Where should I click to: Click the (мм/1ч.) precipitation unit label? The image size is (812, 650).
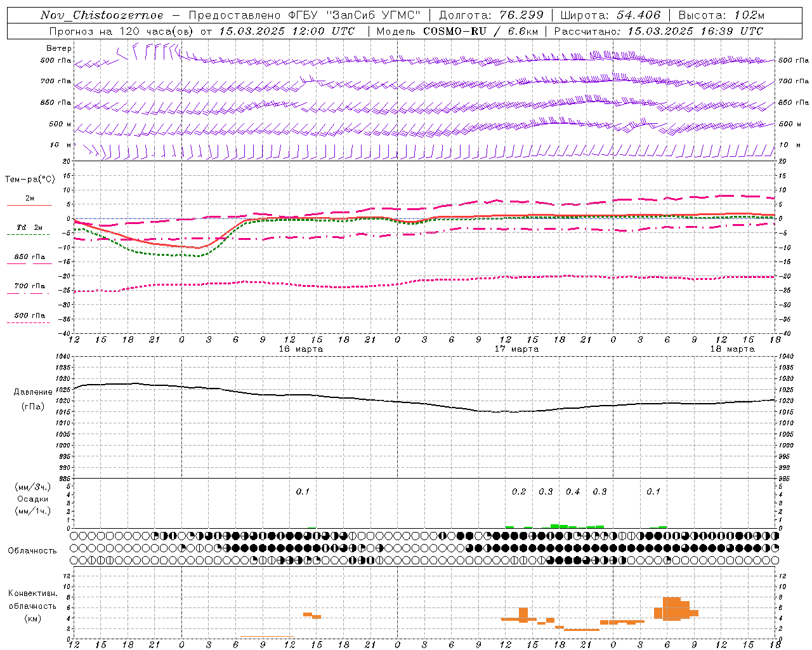[33, 511]
